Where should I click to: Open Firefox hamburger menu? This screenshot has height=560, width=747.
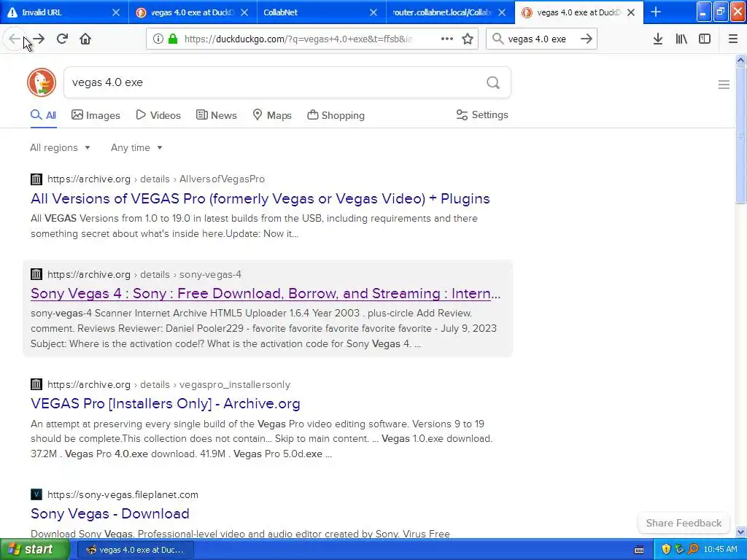(733, 39)
